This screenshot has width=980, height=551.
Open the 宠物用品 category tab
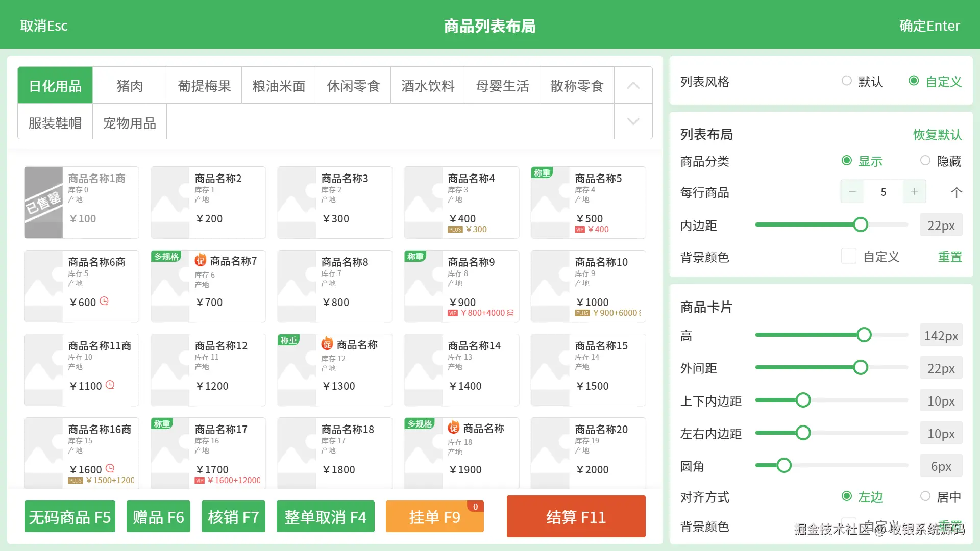pyautogui.click(x=130, y=123)
